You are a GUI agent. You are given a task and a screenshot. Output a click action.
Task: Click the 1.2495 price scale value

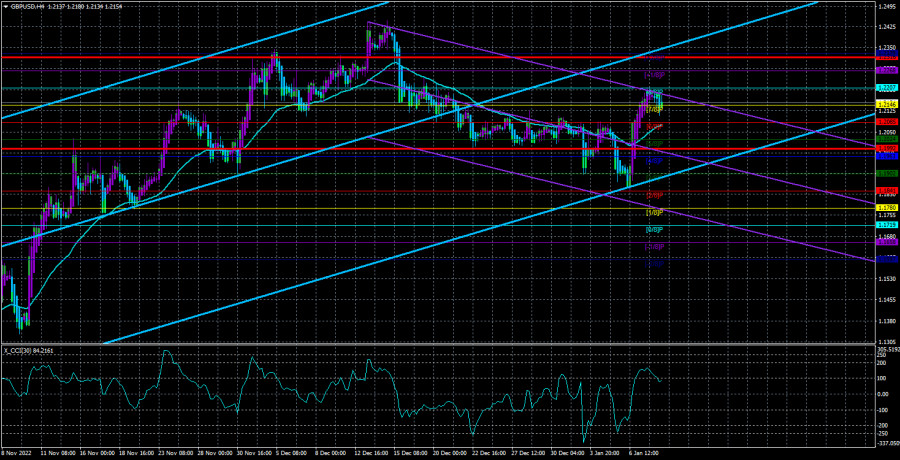click(x=886, y=6)
